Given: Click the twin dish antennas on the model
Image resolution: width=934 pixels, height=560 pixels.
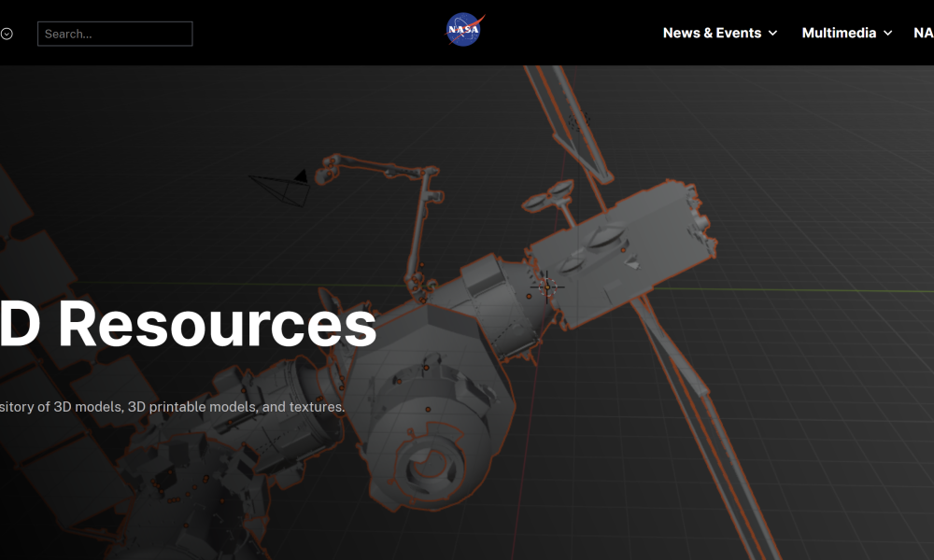Looking at the screenshot, I should click(x=549, y=196).
